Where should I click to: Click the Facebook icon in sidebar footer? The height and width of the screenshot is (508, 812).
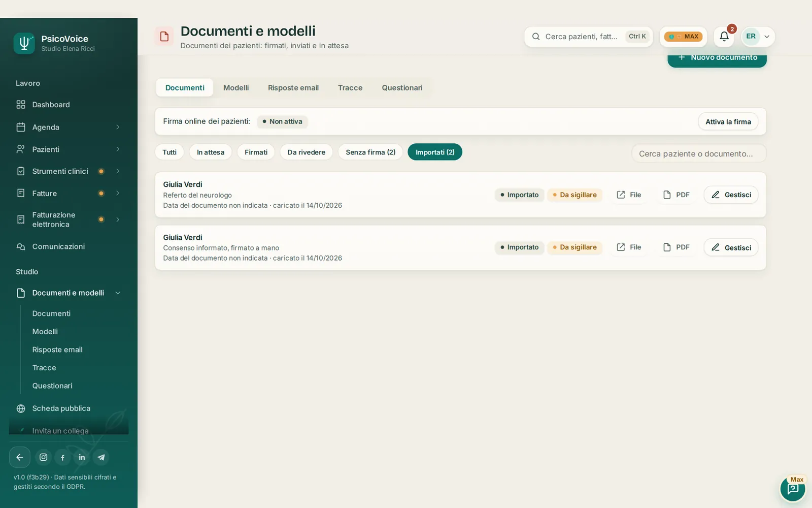tap(62, 457)
